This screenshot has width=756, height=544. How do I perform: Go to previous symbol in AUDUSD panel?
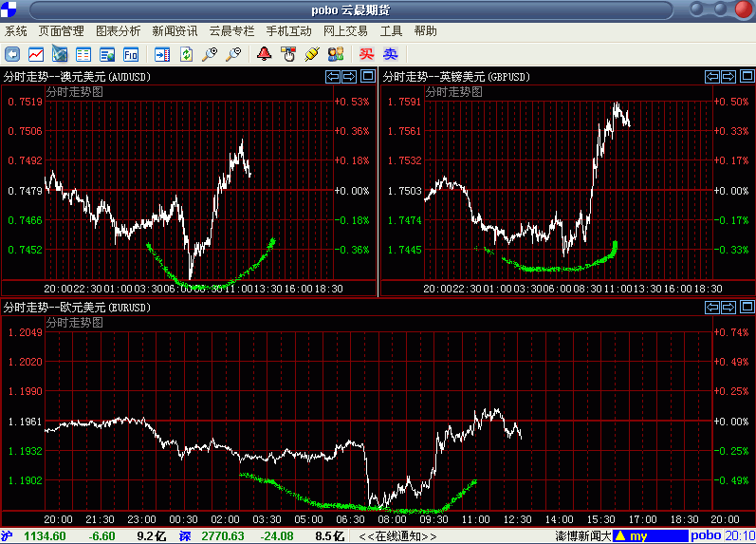click(x=333, y=76)
